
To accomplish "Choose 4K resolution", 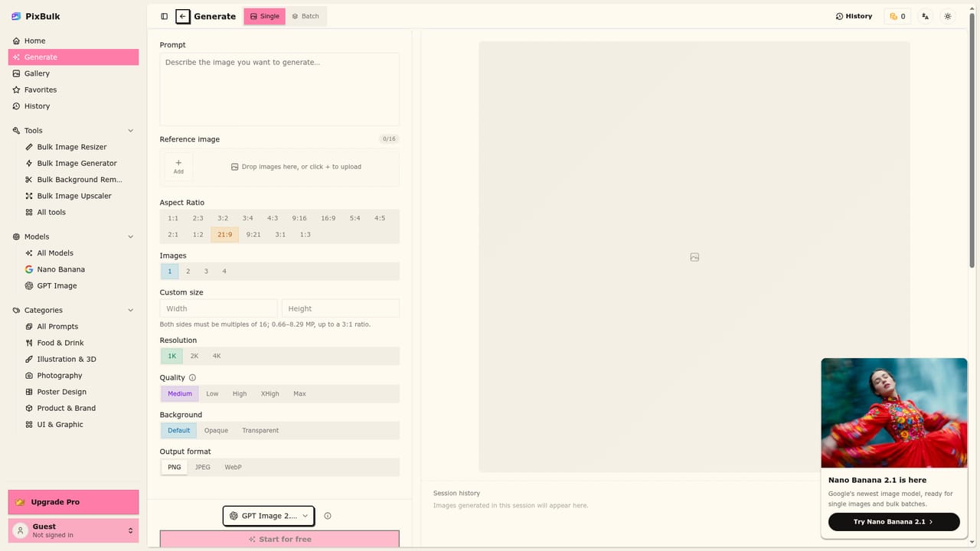I will click(217, 356).
